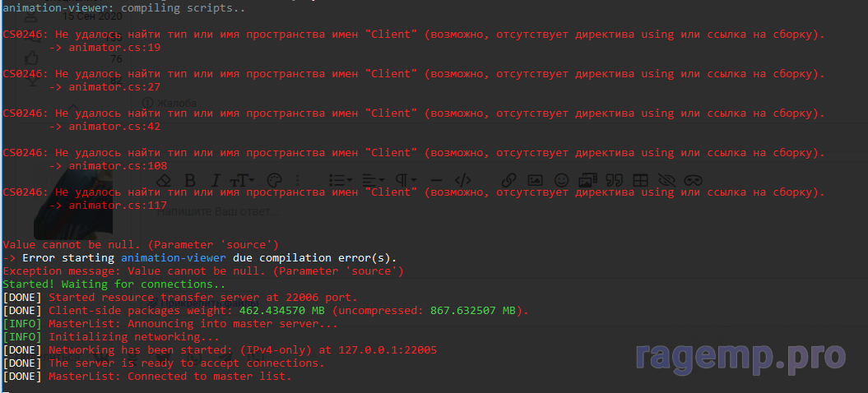Viewport: 868px width, 393px height.
Task: Click the insert code icon
Action: (x=462, y=180)
